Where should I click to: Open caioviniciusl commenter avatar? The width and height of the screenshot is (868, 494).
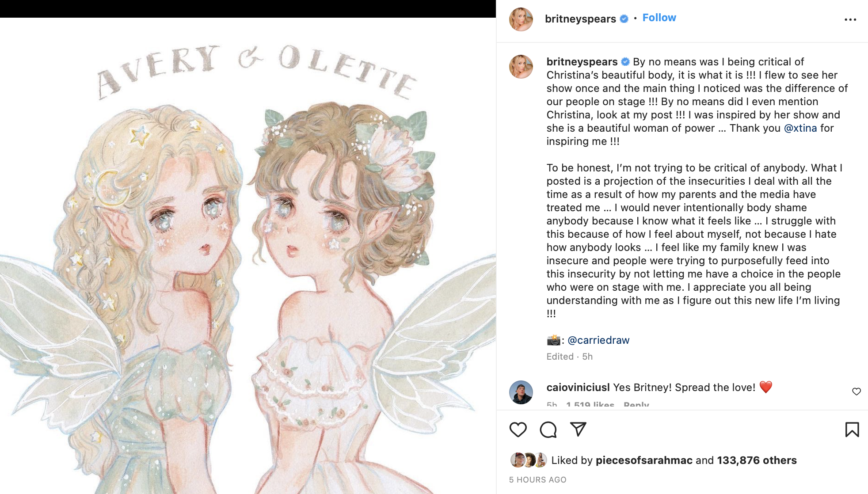[521, 392]
